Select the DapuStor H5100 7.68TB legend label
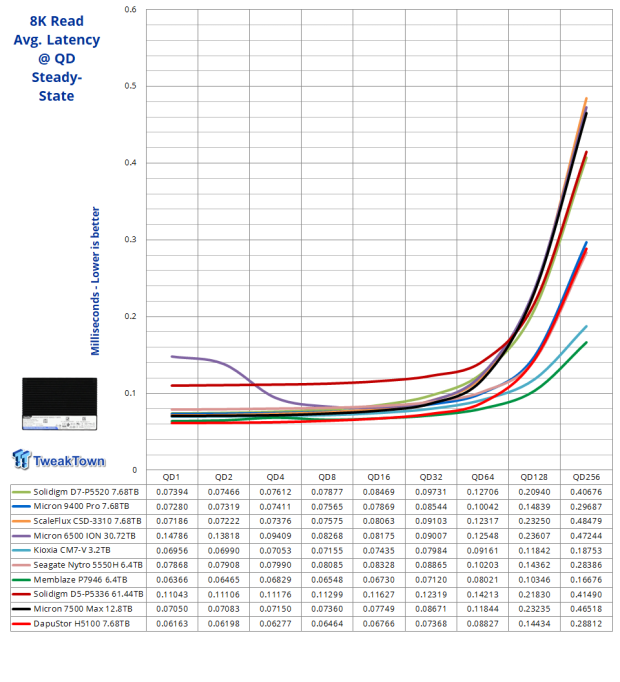 coord(81,624)
